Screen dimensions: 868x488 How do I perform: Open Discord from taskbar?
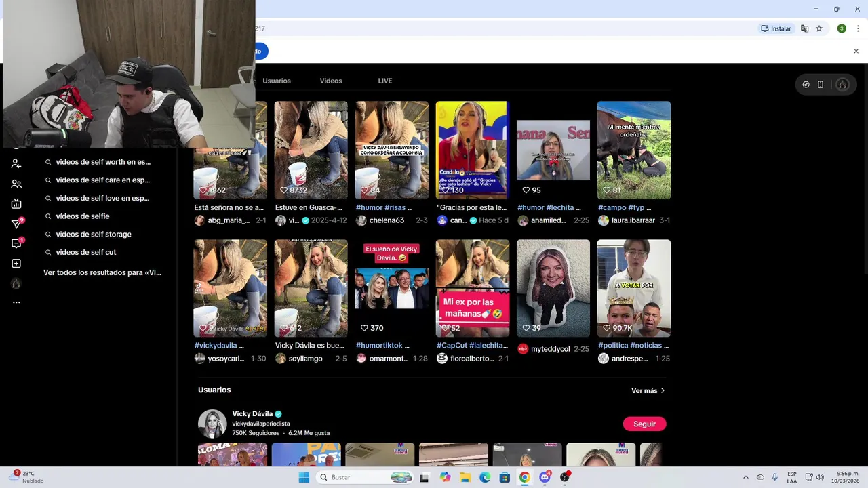coord(545,477)
